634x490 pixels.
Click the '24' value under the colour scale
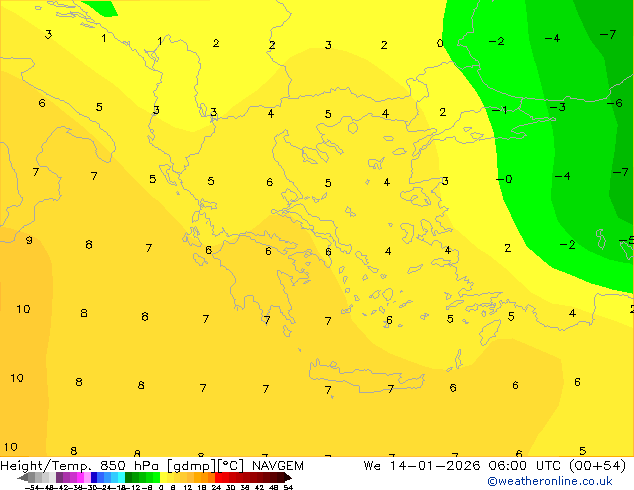click(x=216, y=487)
